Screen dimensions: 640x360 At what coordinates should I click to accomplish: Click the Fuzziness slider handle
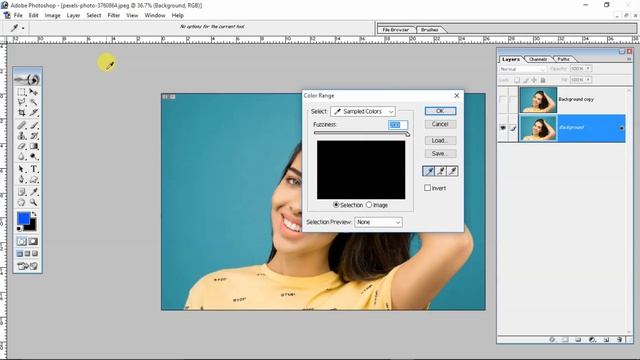407,134
